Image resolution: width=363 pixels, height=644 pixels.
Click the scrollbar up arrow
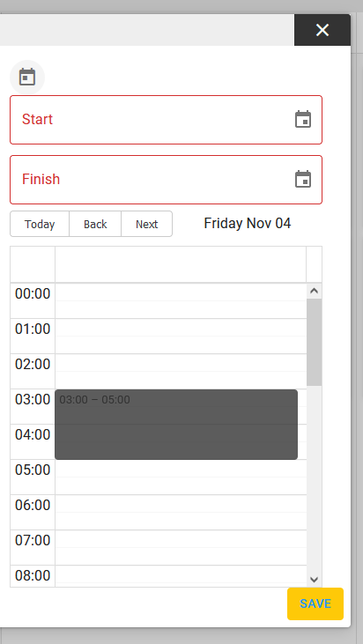[x=315, y=291]
